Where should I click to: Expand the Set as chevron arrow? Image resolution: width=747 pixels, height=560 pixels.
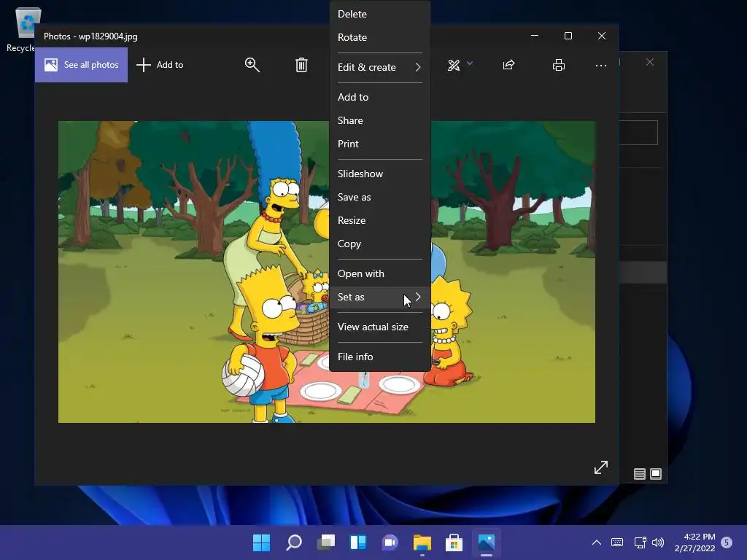point(418,297)
